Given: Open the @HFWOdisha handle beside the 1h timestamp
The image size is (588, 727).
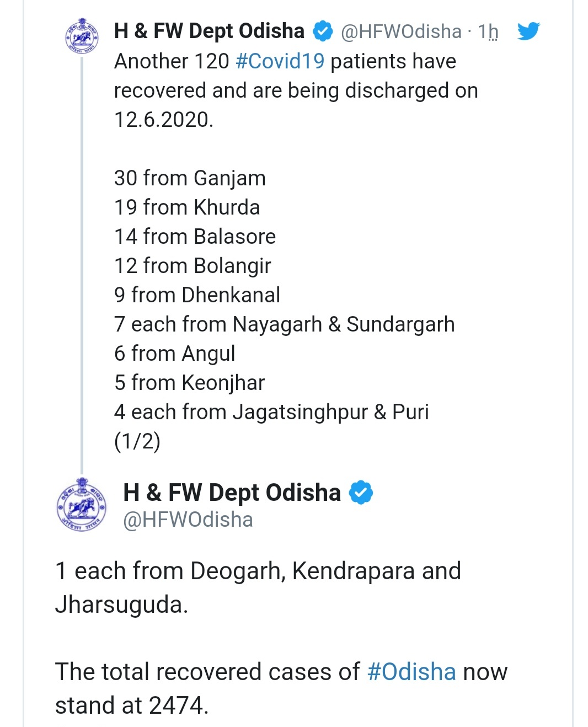Looking at the screenshot, I should [x=401, y=32].
